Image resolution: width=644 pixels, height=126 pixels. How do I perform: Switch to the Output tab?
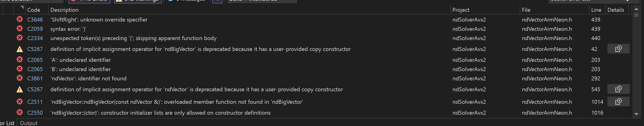pyautogui.click(x=28, y=123)
